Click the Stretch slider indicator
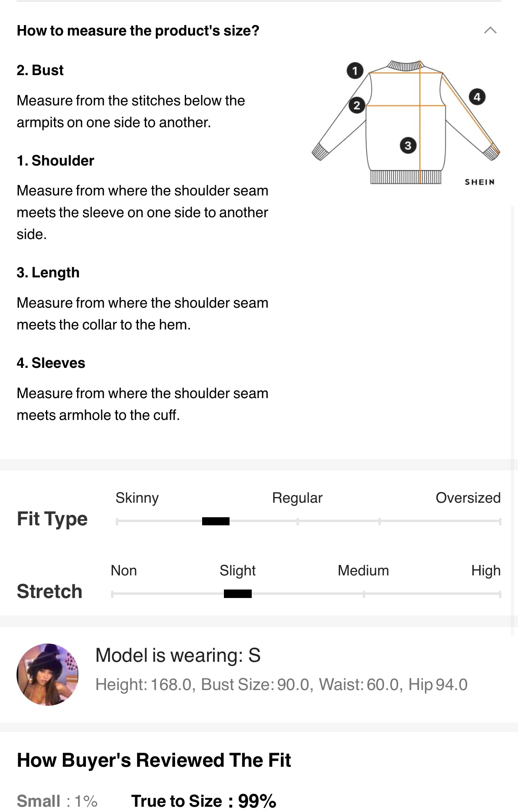Image resolution: width=518 pixels, height=812 pixels. pyautogui.click(x=238, y=594)
